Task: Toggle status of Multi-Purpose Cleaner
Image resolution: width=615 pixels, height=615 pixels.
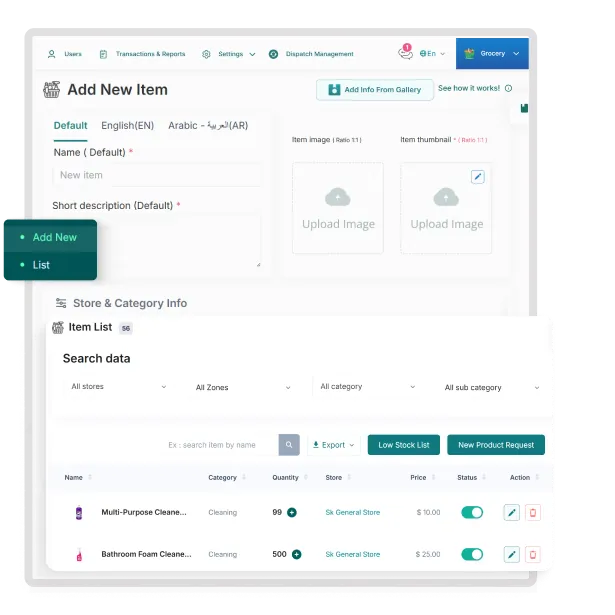Action: click(x=471, y=512)
